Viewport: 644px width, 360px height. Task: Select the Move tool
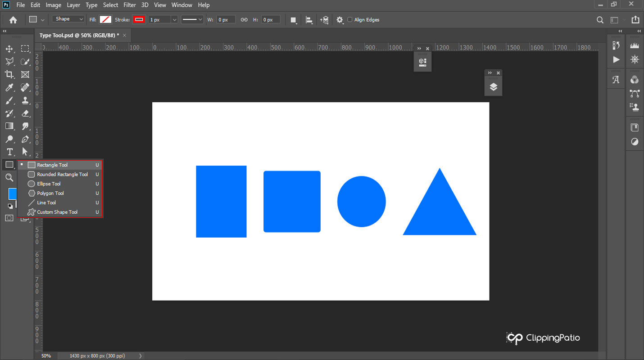(x=9, y=49)
